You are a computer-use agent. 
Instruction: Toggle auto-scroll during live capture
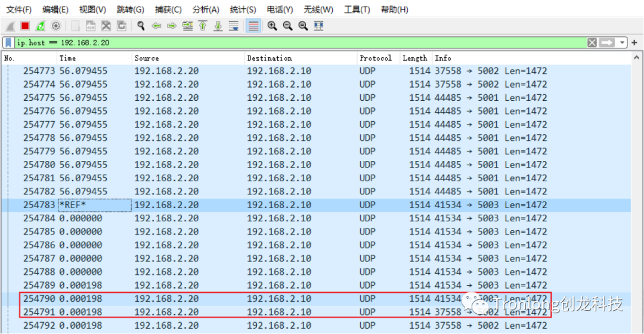pos(234,26)
